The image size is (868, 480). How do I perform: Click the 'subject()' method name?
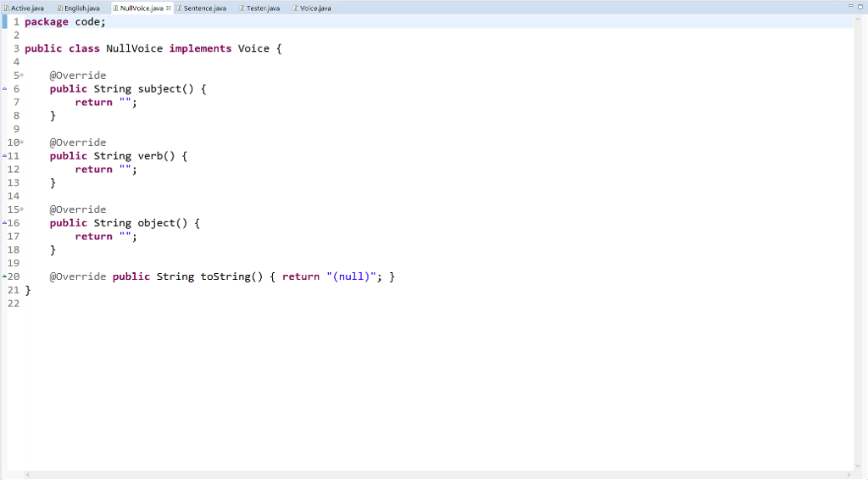[x=165, y=88]
